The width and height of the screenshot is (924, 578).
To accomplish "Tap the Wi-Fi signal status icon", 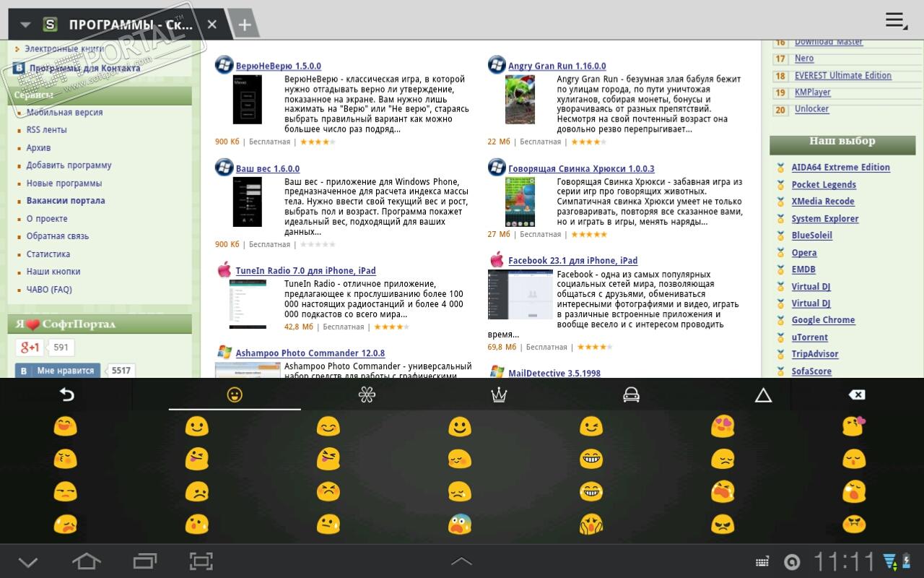I will click(889, 561).
